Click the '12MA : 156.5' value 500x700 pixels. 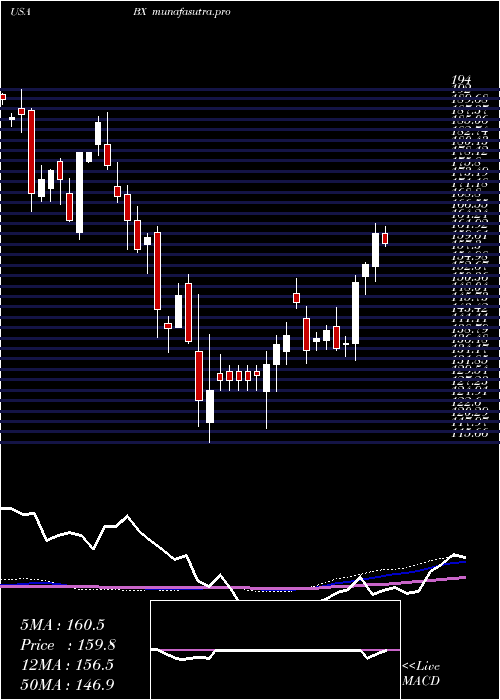pos(67,665)
